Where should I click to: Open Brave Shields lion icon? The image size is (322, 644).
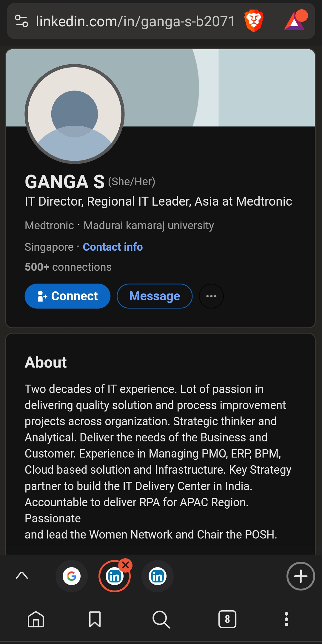pos(254,21)
